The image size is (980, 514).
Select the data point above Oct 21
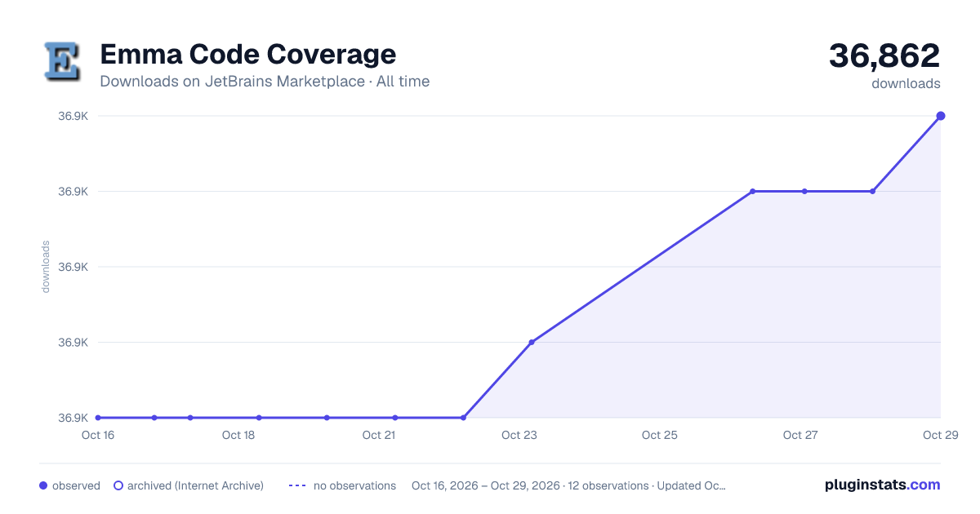point(394,418)
